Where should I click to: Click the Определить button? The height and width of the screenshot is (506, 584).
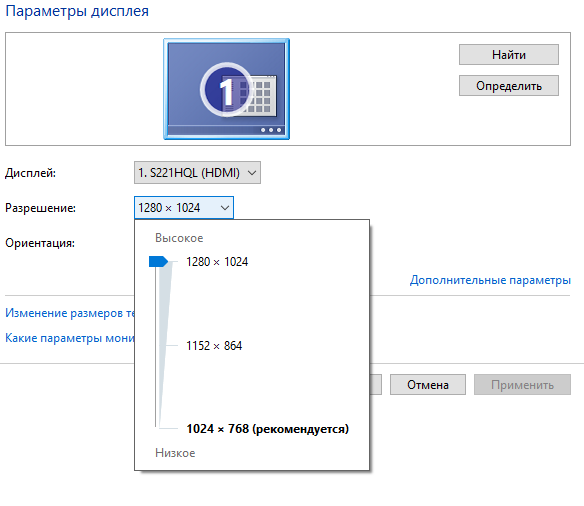509,86
